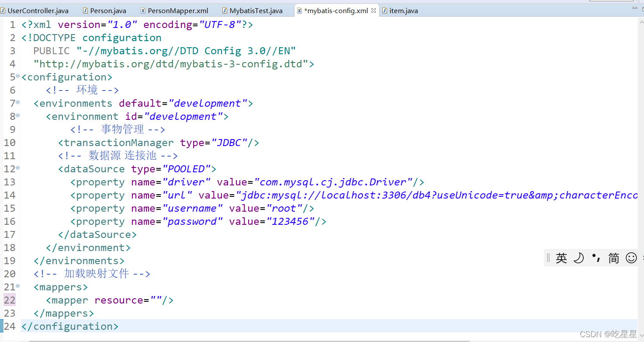Toggle the IME half-moon width mode
The height and width of the screenshot is (342, 644).
pos(578,258)
